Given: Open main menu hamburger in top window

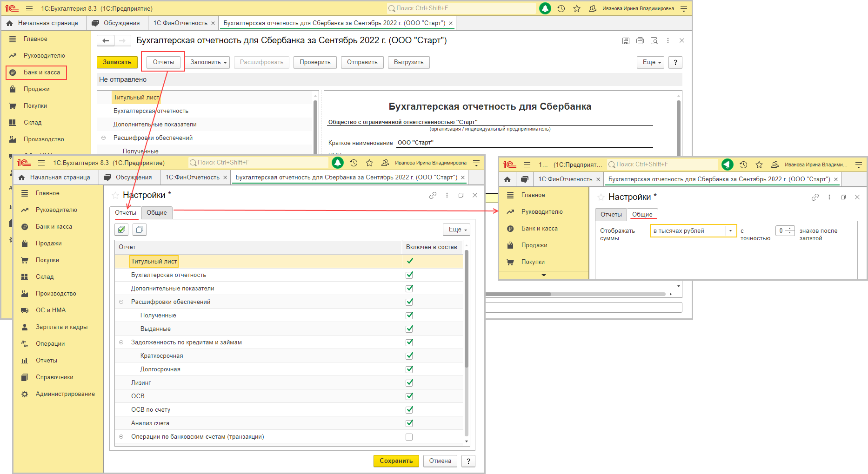Looking at the screenshot, I should click(29, 8).
